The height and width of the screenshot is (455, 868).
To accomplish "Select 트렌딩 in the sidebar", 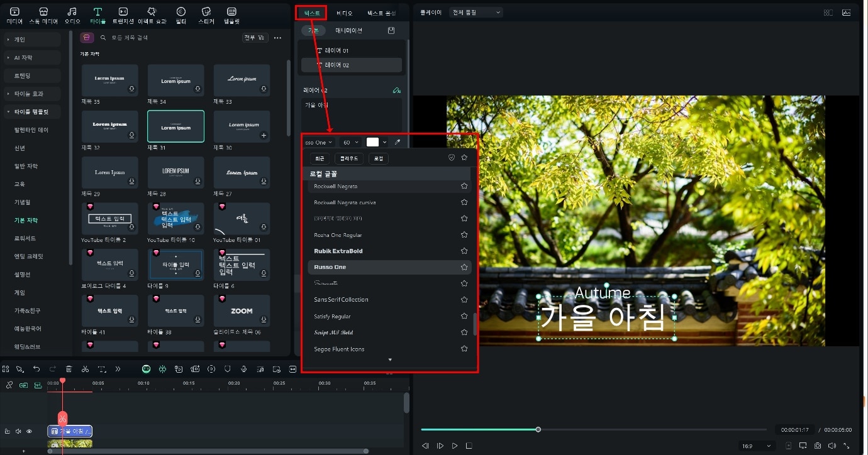I will pos(32,75).
